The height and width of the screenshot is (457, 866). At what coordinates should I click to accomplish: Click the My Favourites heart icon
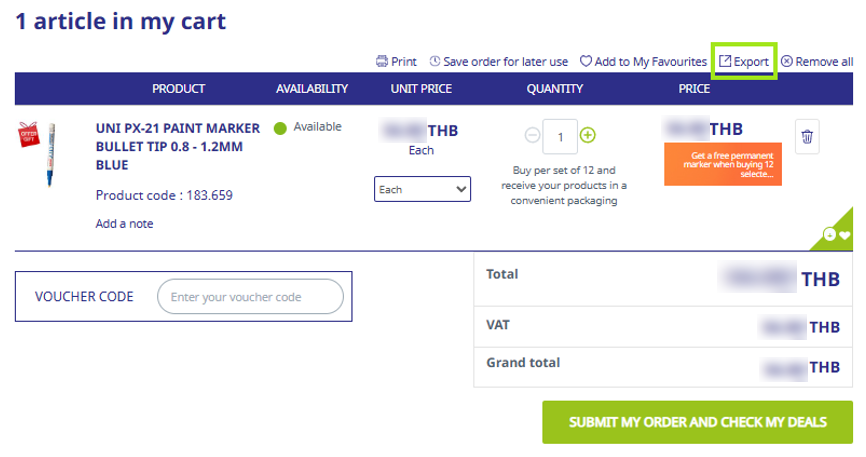[x=586, y=61]
